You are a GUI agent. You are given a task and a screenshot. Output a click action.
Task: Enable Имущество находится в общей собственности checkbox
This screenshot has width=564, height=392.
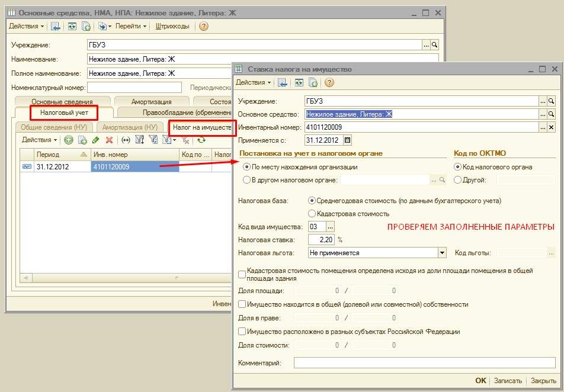(242, 304)
